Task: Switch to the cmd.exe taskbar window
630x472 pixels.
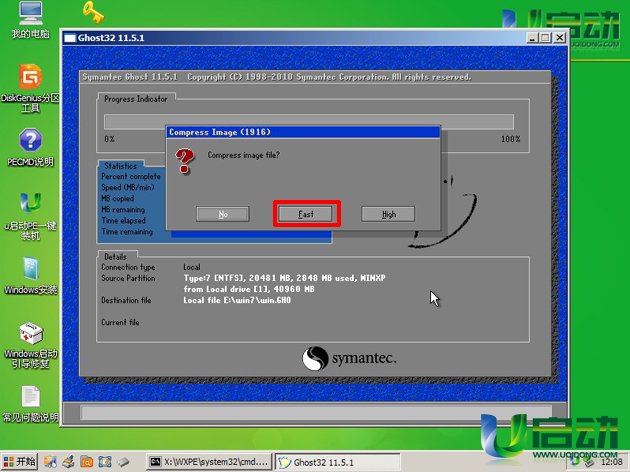Action: [x=209, y=462]
